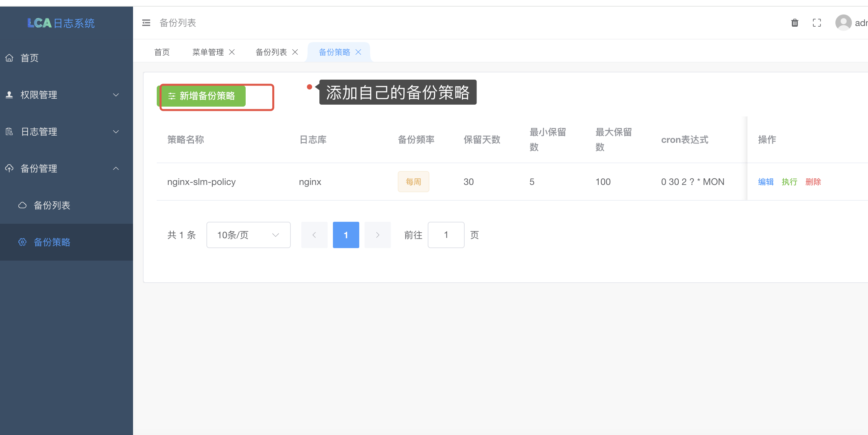This screenshot has width=868, height=435.
Task: Open 备份列表 in the sidebar
Action: (52, 205)
